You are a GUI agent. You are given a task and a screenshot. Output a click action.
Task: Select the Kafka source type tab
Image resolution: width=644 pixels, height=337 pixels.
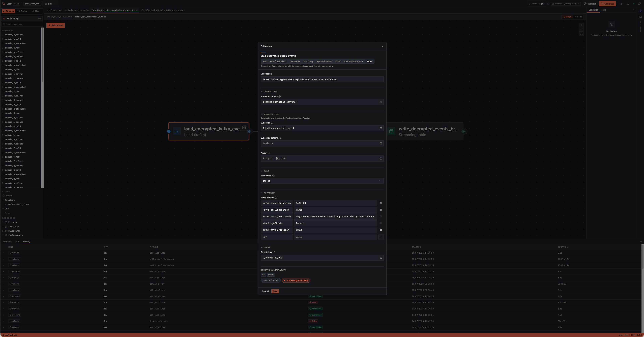pos(369,61)
